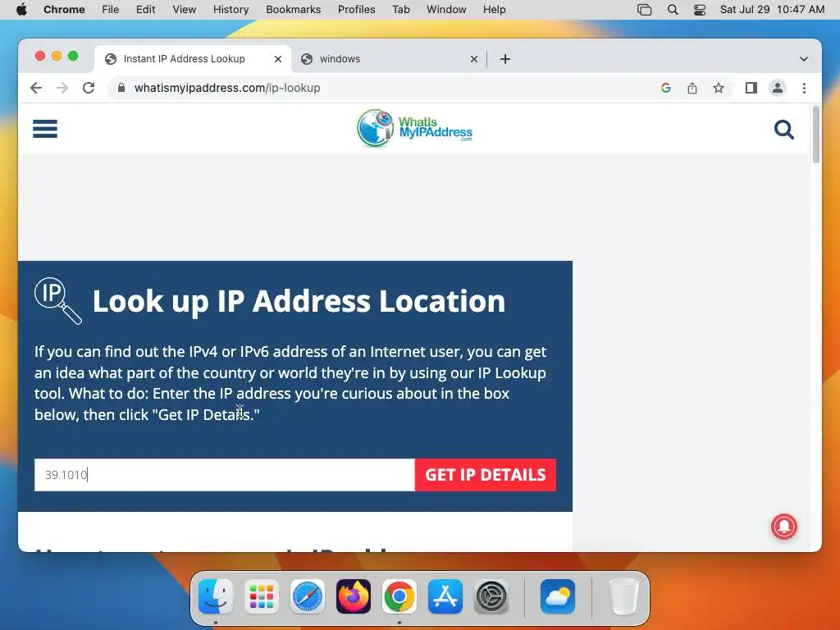Open the Window menu

pyautogui.click(x=446, y=10)
